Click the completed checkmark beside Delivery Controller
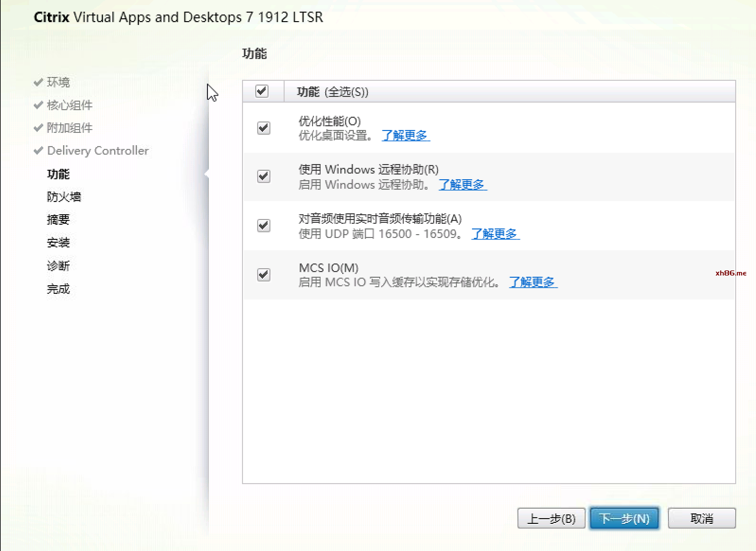This screenshot has width=756, height=551. coord(39,151)
